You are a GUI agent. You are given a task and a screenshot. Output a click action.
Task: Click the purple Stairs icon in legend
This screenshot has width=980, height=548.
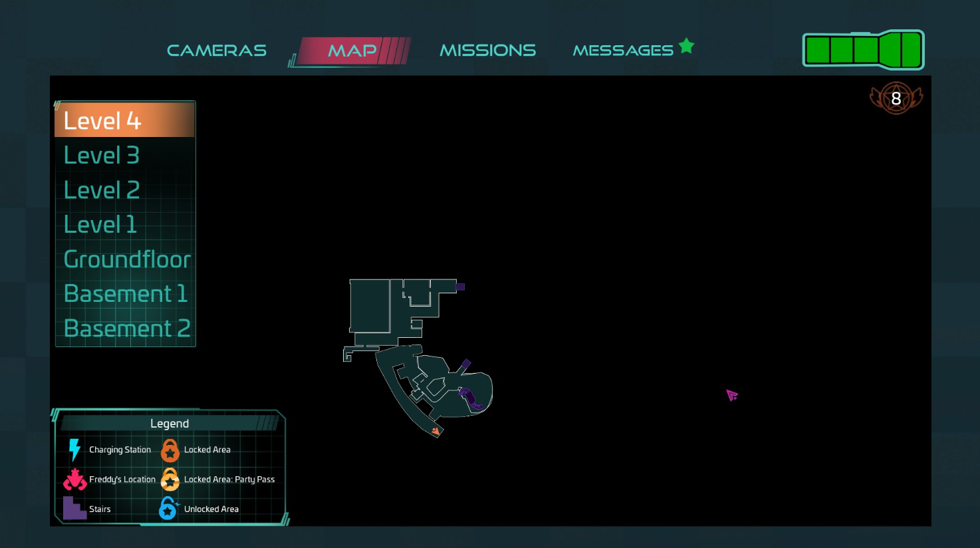74,508
